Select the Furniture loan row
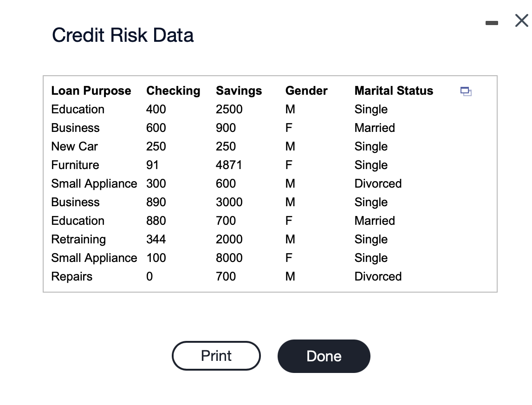Screen dimensions: 532x405 click(75, 165)
